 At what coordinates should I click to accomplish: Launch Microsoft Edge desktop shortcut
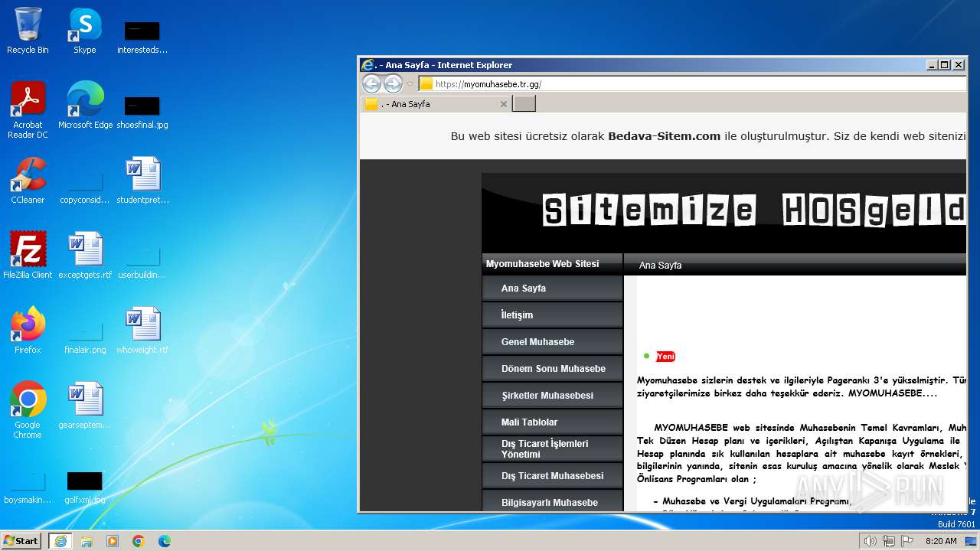pyautogui.click(x=85, y=106)
